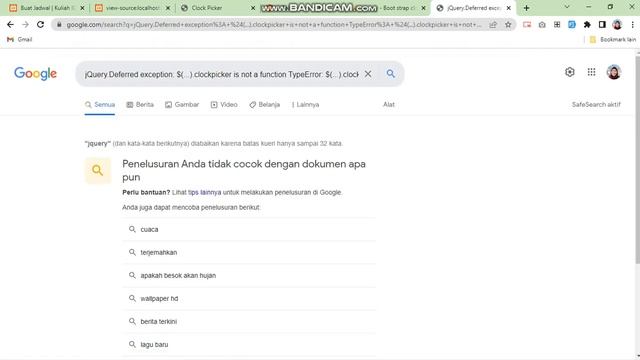Select the Berita filter
Viewport: 640px width, 360px height.
(140, 104)
